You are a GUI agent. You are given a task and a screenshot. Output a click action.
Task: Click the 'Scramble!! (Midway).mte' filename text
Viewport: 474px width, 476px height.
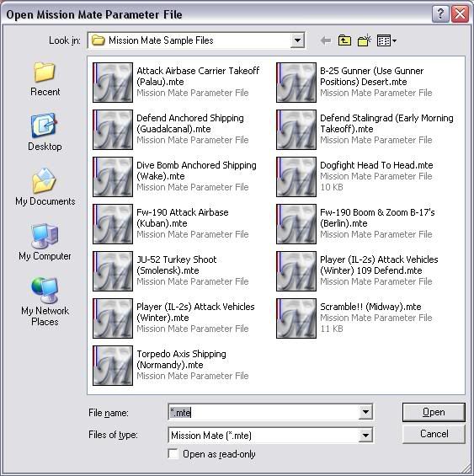tap(370, 307)
